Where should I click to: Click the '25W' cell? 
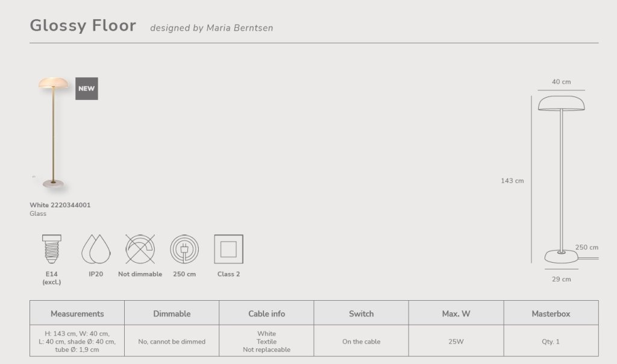tap(456, 341)
